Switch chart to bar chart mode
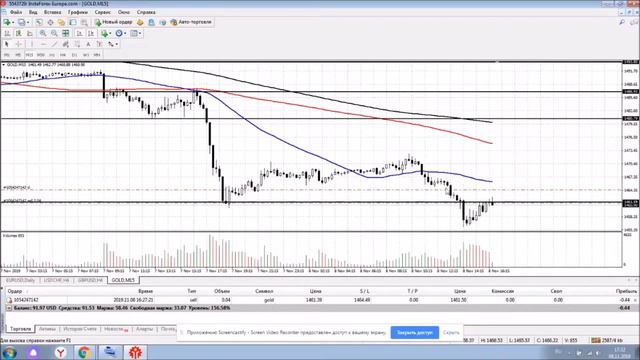Screen dimensions: 640x360 pyautogui.click(x=7, y=33)
